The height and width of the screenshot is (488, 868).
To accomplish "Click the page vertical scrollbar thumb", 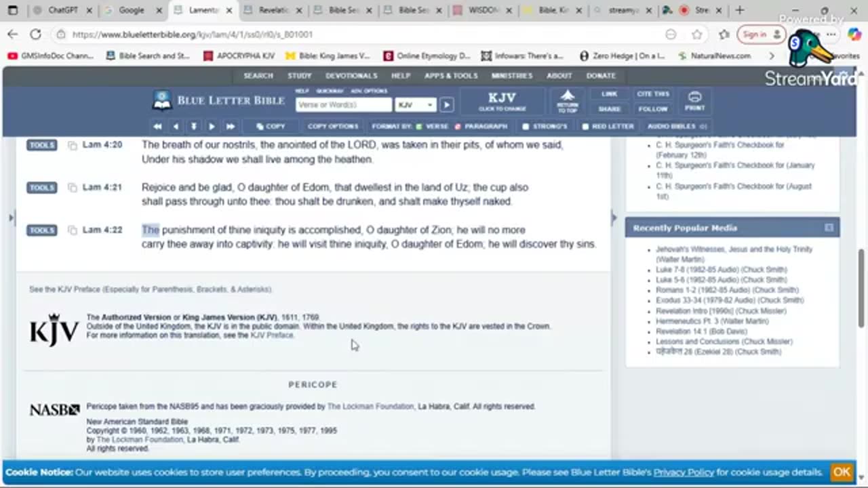I will click(861, 288).
